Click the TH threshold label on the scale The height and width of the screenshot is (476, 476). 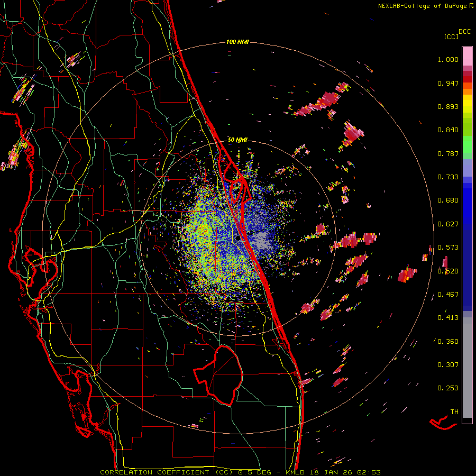click(454, 412)
